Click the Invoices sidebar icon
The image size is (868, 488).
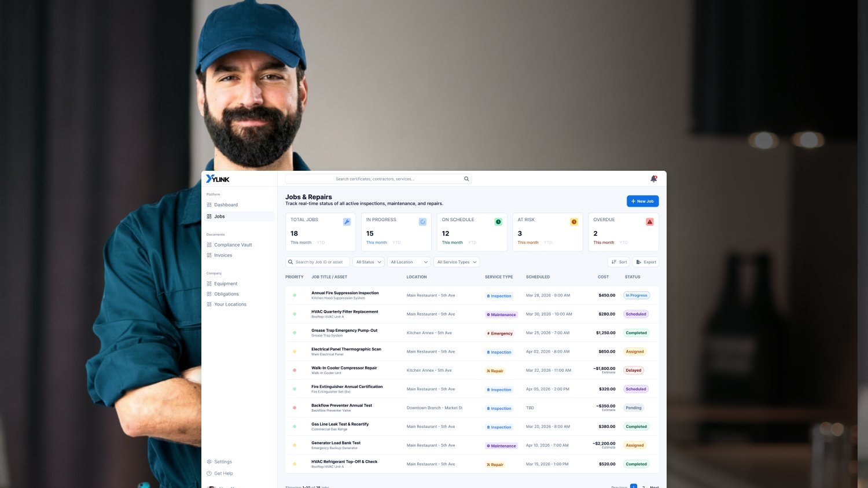click(209, 255)
